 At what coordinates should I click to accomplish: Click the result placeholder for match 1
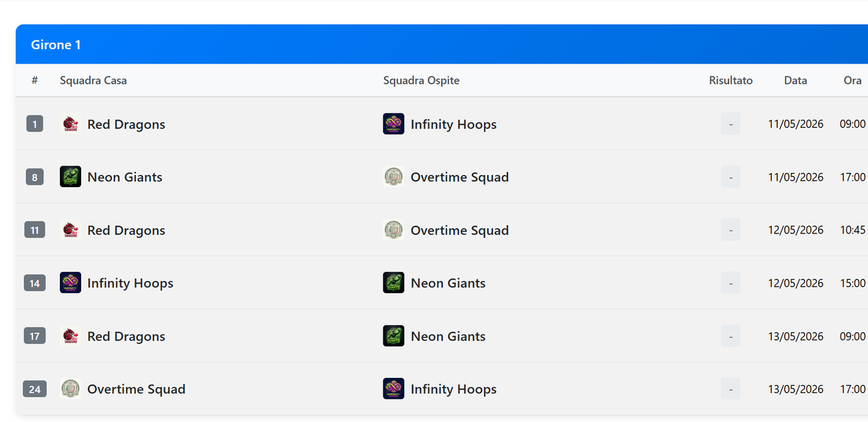click(x=731, y=124)
